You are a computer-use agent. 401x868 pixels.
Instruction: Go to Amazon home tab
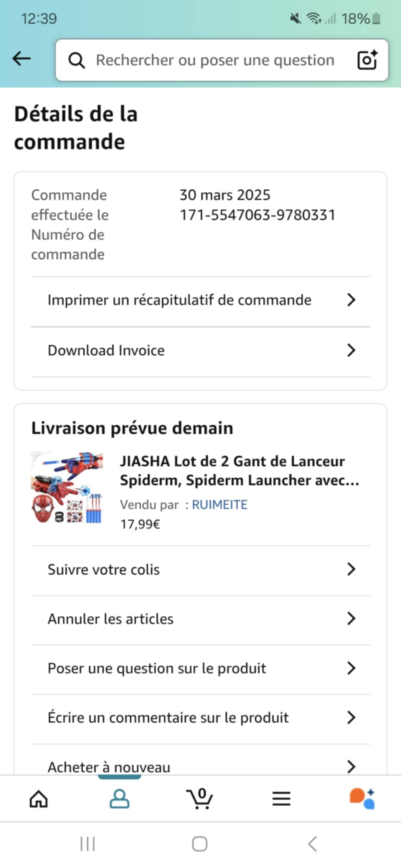[39, 799]
